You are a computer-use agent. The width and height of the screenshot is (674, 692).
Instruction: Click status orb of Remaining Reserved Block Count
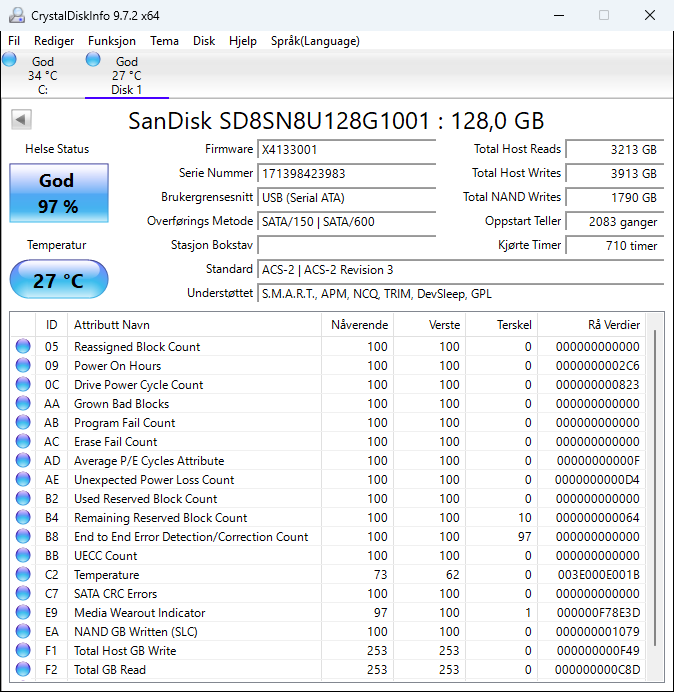coord(23,517)
